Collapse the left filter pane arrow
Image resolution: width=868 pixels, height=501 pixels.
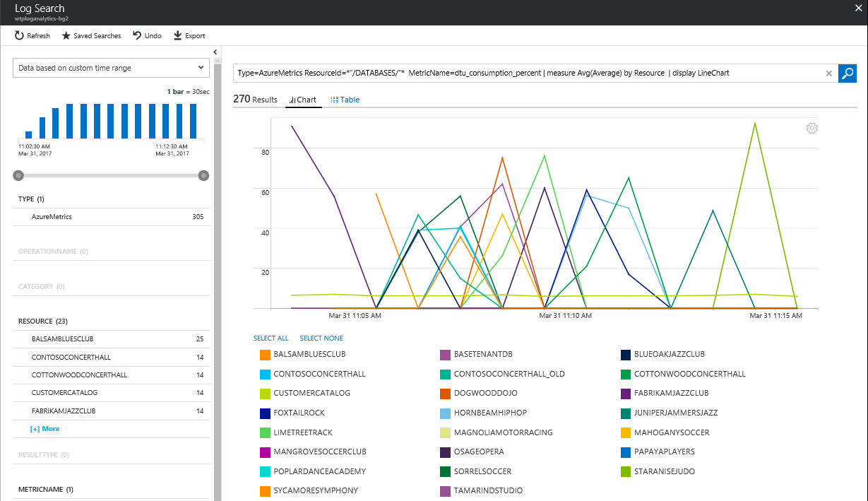(x=215, y=52)
